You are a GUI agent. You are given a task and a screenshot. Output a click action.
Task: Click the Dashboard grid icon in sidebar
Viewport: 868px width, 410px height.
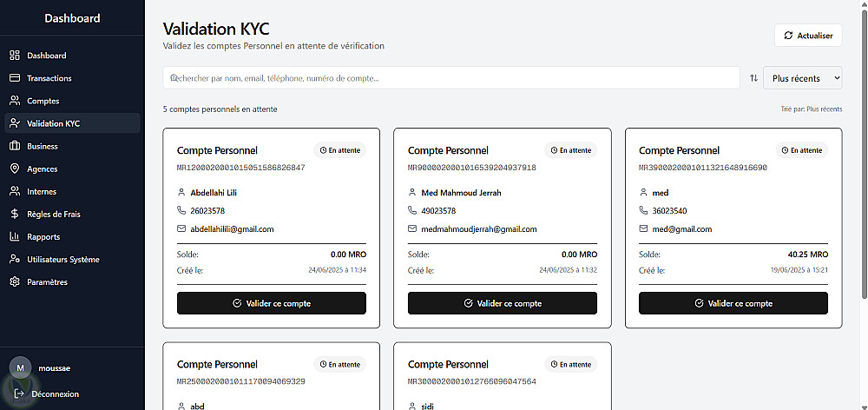point(15,56)
